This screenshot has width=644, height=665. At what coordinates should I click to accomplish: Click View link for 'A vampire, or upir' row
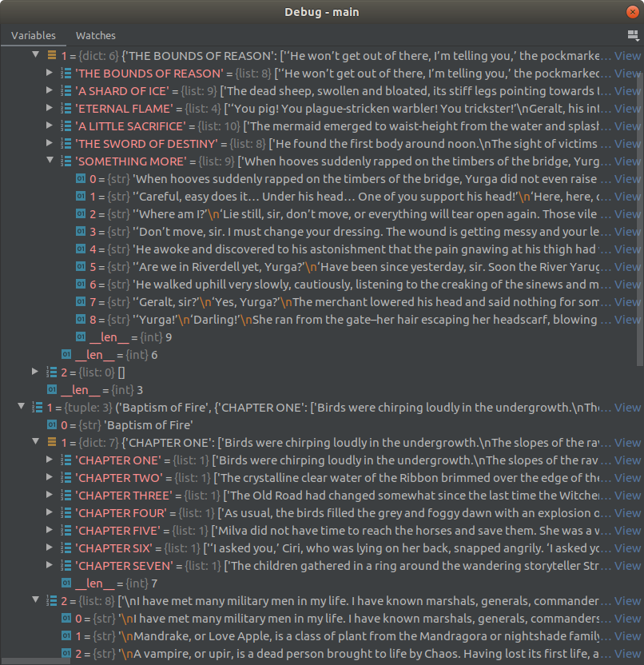[x=627, y=654]
